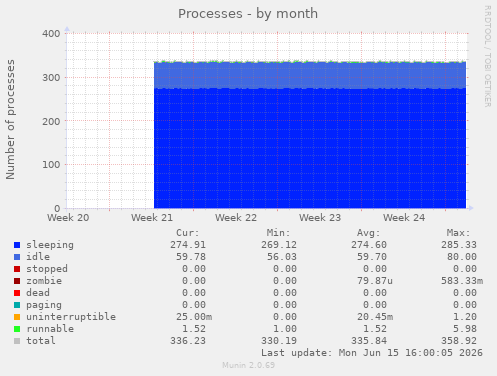
Task: Click the 'Week 23' x-axis label
Action: pyautogui.click(x=320, y=218)
